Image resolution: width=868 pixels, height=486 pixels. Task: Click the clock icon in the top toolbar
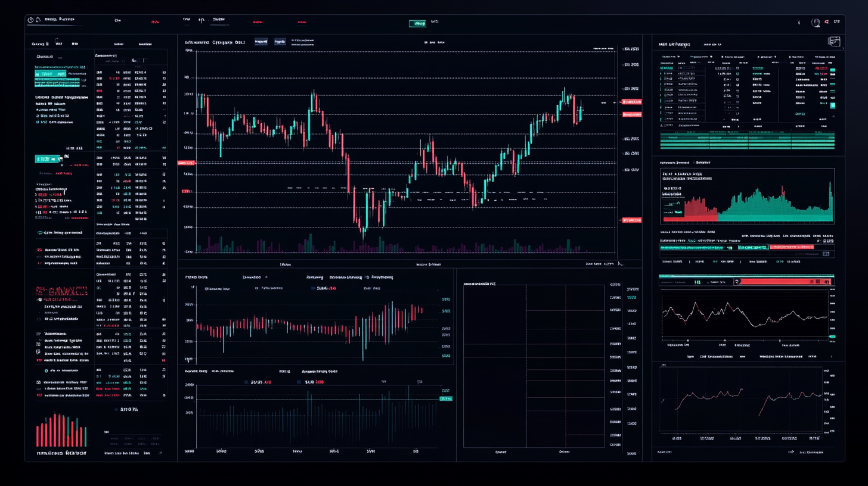point(29,18)
